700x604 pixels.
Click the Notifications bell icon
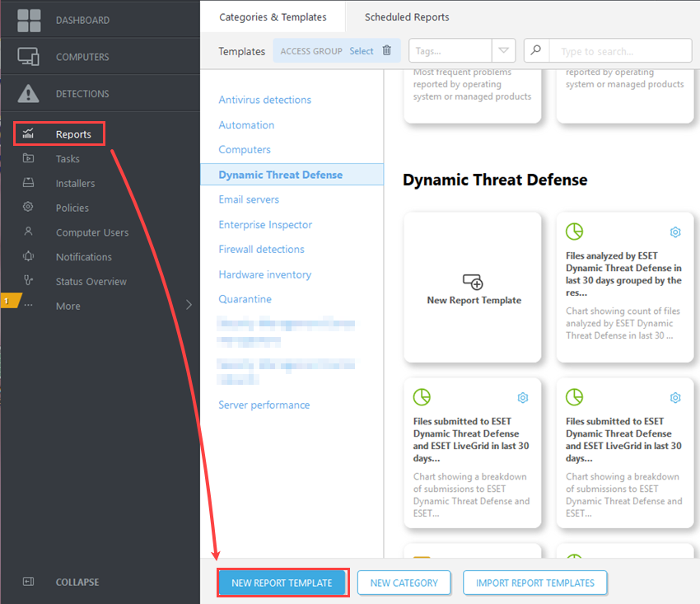28,256
